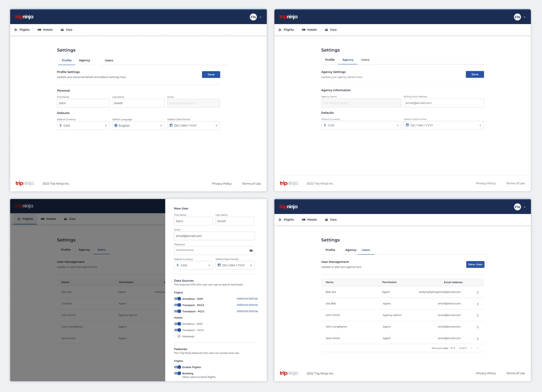
Task: Click tripninja footer logo on Users list screen
Action: coord(289,373)
